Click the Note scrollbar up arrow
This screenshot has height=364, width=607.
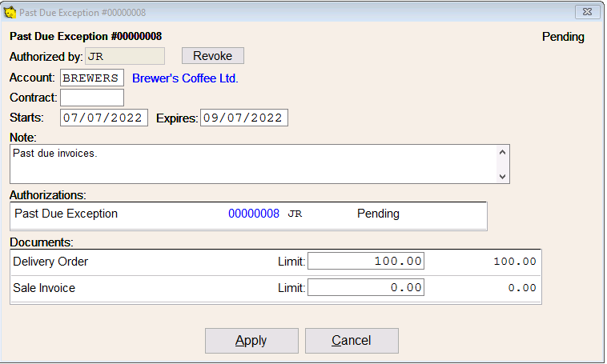tap(502, 152)
